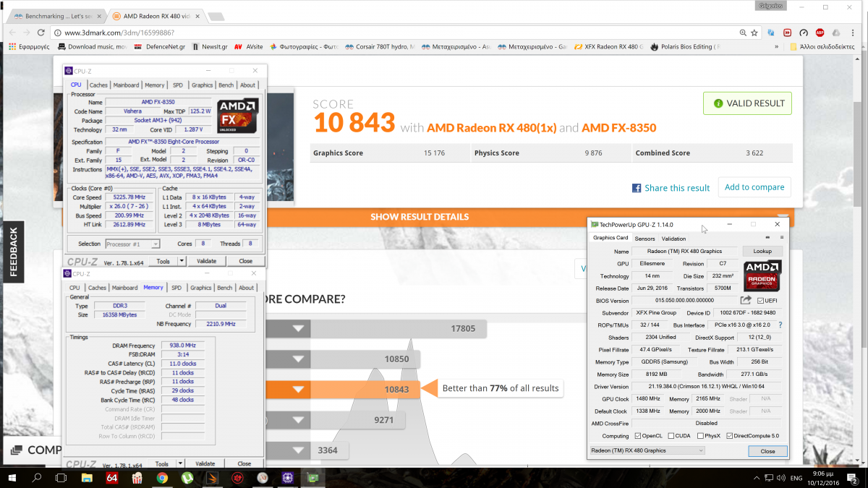868x488 pixels.
Task: Click the BIOS export arrow icon in GPU-Z
Action: pyautogui.click(x=746, y=300)
